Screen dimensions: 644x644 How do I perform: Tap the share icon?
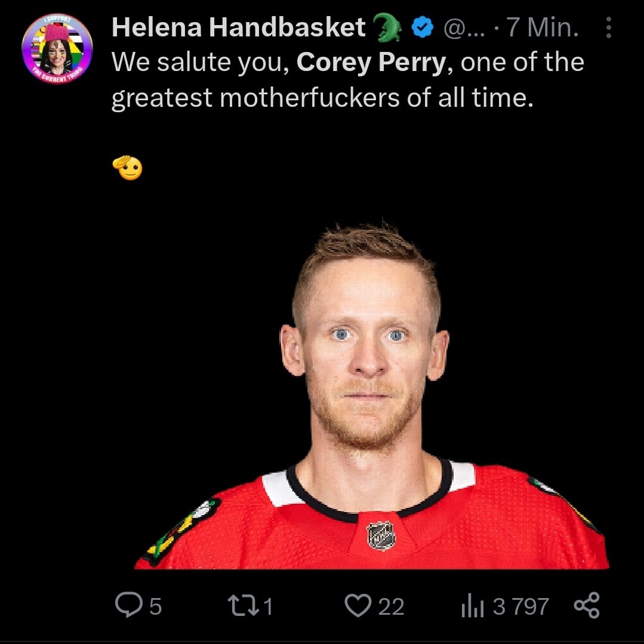[x=586, y=606]
